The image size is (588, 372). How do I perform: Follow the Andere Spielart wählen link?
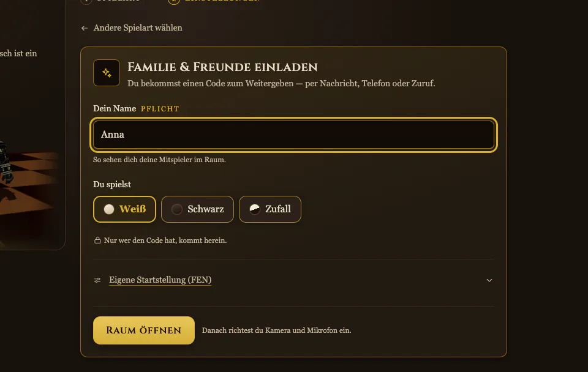coord(138,28)
